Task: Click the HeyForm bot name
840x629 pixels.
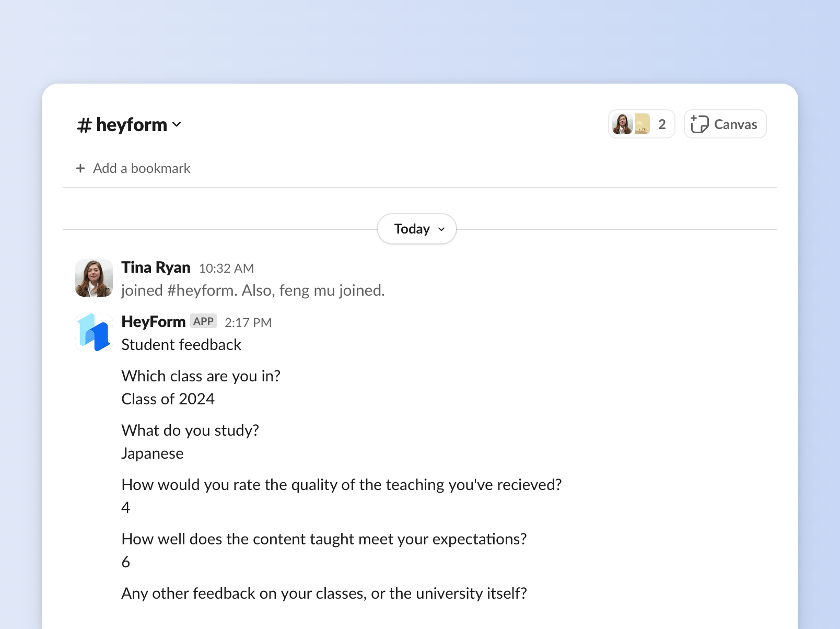Action: [x=154, y=321]
